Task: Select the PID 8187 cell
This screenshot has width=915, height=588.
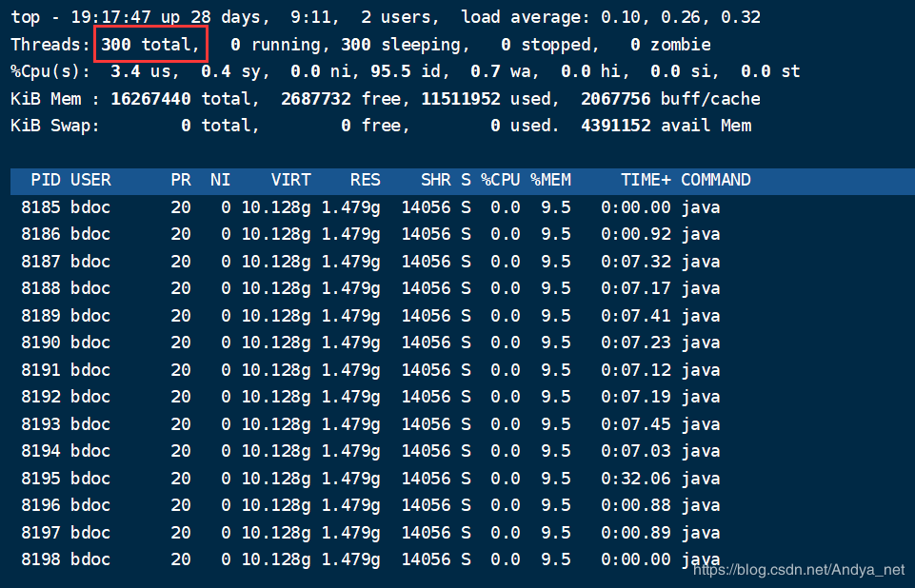Action: coord(41,262)
